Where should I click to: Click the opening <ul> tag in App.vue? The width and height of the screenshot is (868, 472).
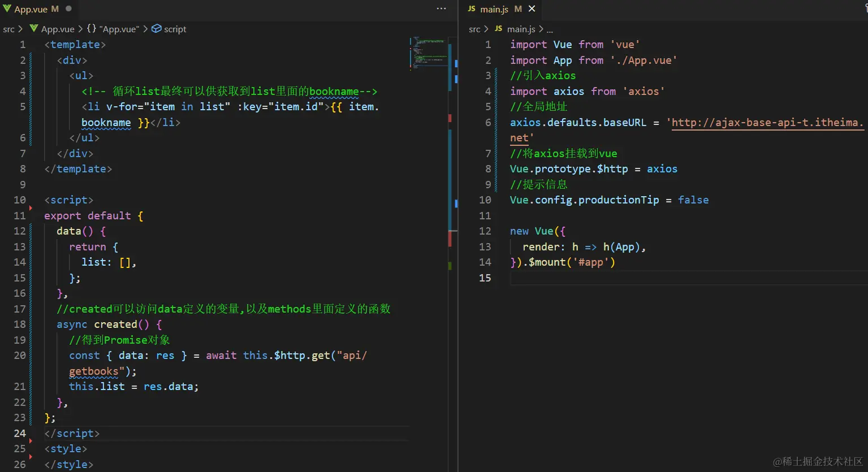pyautogui.click(x=81, y=76)
